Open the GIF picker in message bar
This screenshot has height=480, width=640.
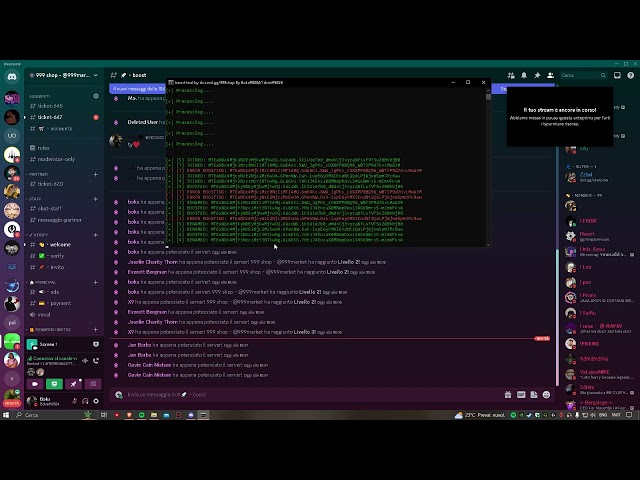coord(521,395)
